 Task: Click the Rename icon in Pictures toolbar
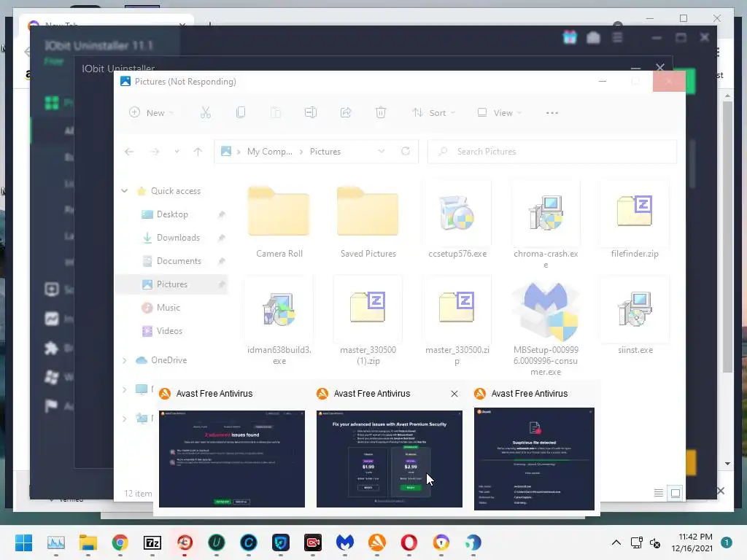(311, 113)
